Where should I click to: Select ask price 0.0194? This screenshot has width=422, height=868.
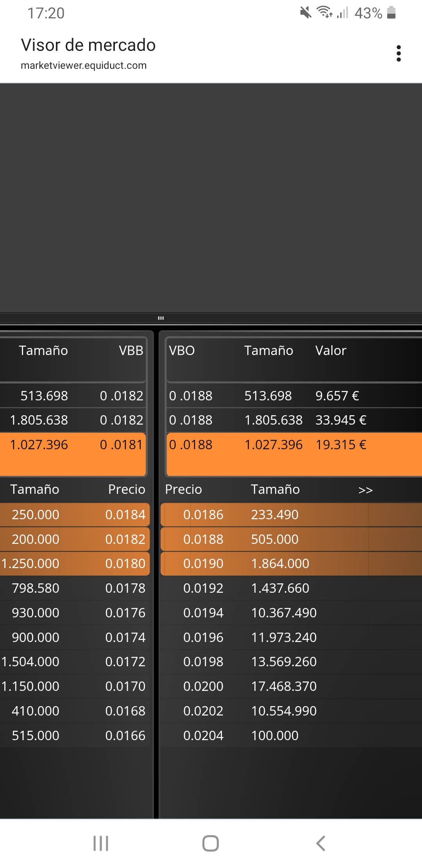[x=203, y=613]
